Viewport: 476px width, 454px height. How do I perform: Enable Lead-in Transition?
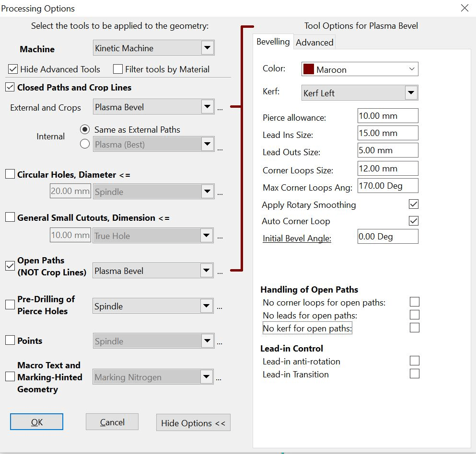pos(414,374)
